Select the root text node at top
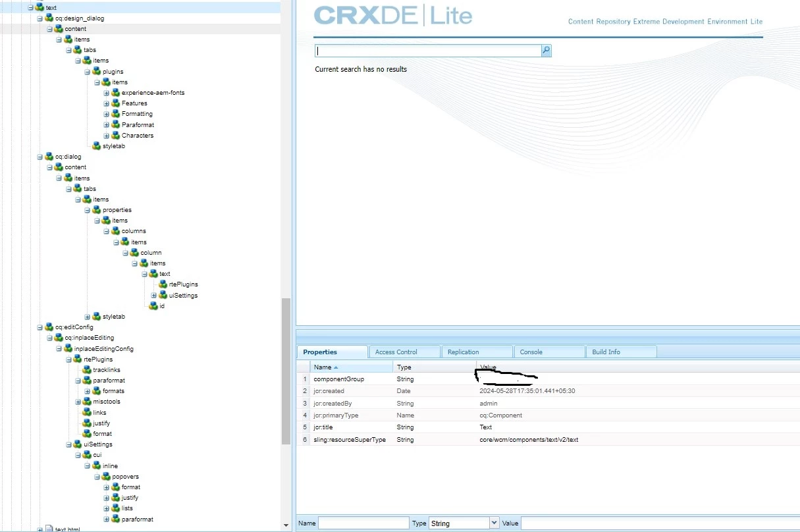 point(51,8)
